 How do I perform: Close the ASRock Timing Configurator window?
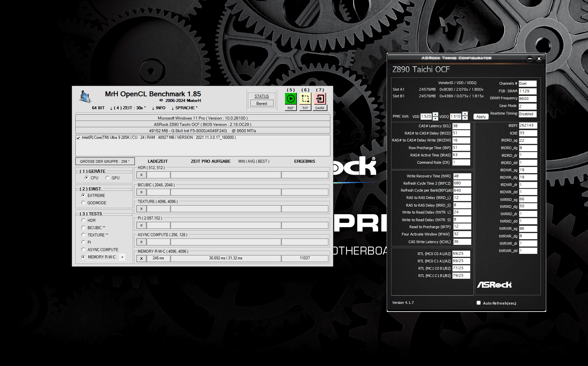click(539, 59)
